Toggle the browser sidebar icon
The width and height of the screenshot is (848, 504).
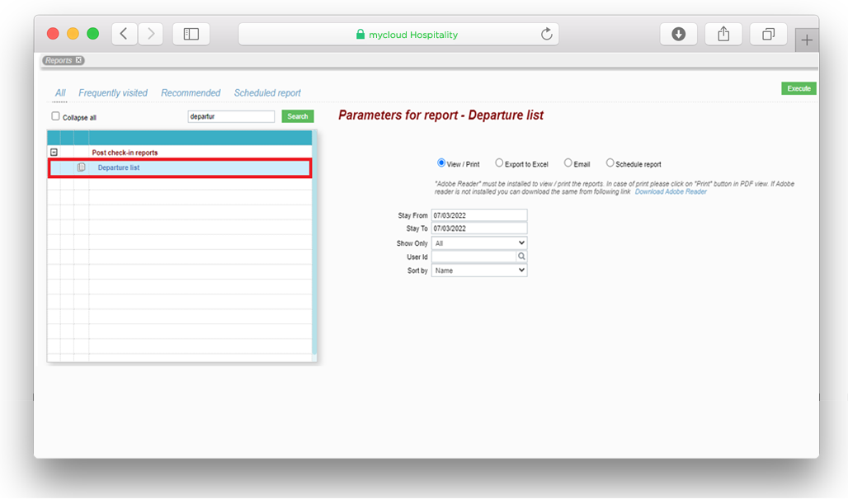tap(191, 34)
